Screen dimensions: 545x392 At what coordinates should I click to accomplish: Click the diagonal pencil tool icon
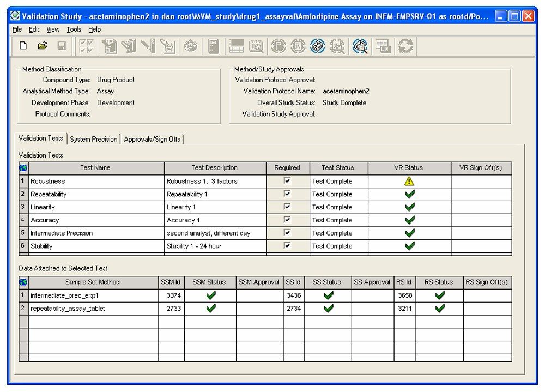(148, 46)
